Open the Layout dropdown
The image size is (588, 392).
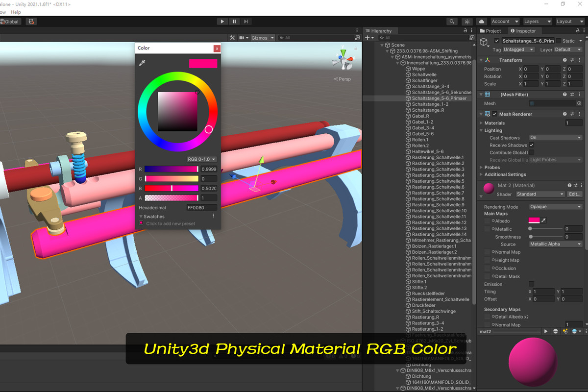[569, 22]
